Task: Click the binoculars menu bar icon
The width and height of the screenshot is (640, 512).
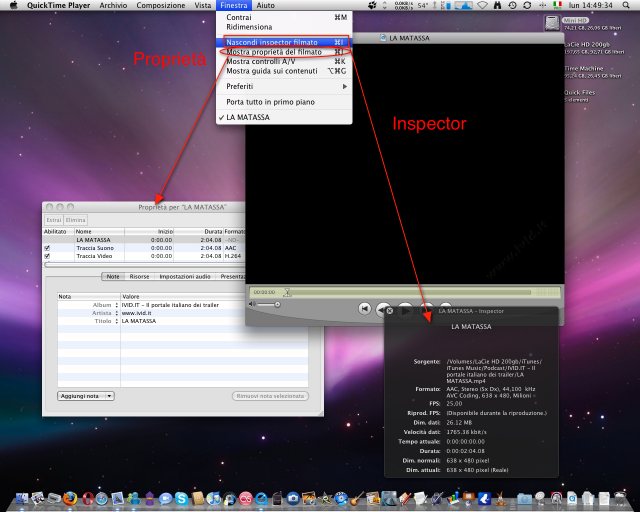Action: click(497, 5)
